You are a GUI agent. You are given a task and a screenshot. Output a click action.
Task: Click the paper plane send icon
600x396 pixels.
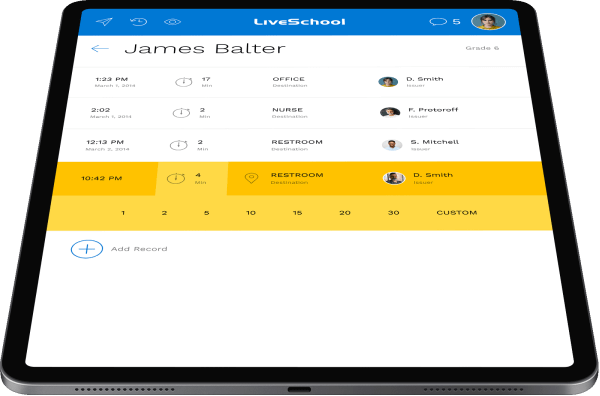point(104,21)
